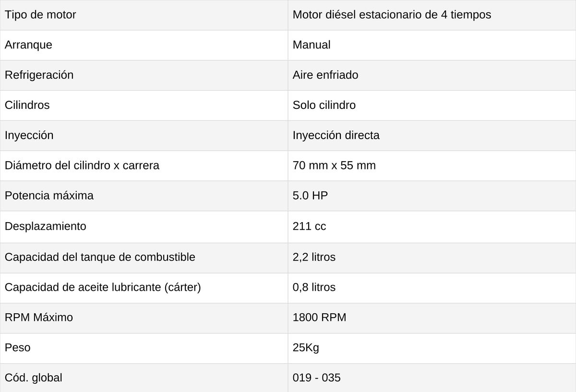The image size is (576, 392).
Task: Click 'Motor diésel estacionario de 4 tiempos' value
Action: (x=392, y=15)
